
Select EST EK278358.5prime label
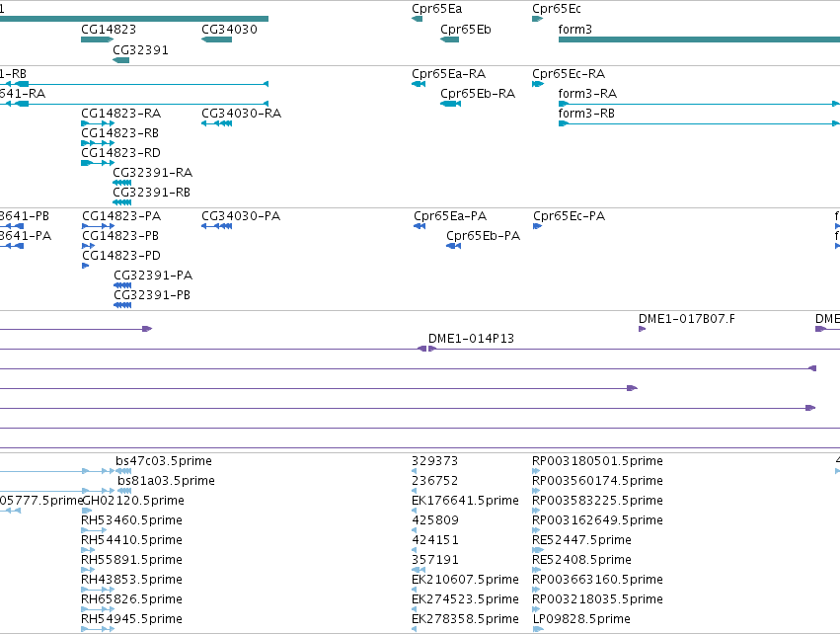(466, 619)
